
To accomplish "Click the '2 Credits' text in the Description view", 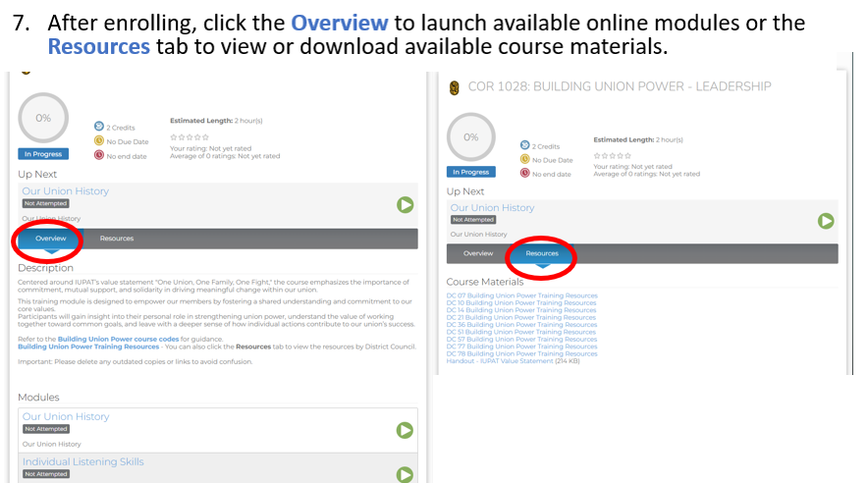I will click(121, 128).
